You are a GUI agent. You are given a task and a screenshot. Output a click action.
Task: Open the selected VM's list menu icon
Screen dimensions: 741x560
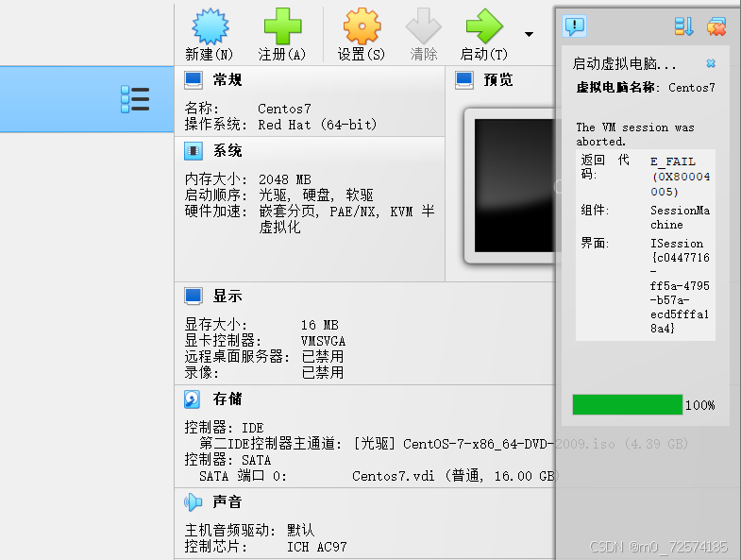pos(135,99)
